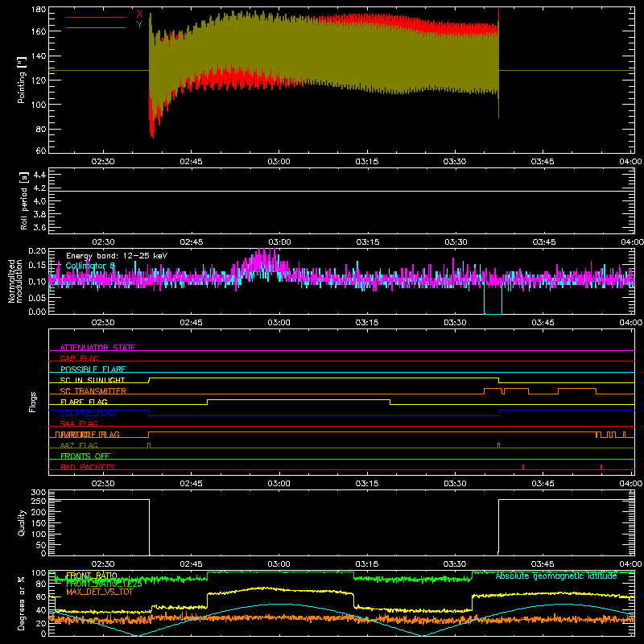Image resolution: width=644 pixels, height=644 pixels.
Task: Click the POSSIBLE_FLARE flag label
Action: coord(93,369)
